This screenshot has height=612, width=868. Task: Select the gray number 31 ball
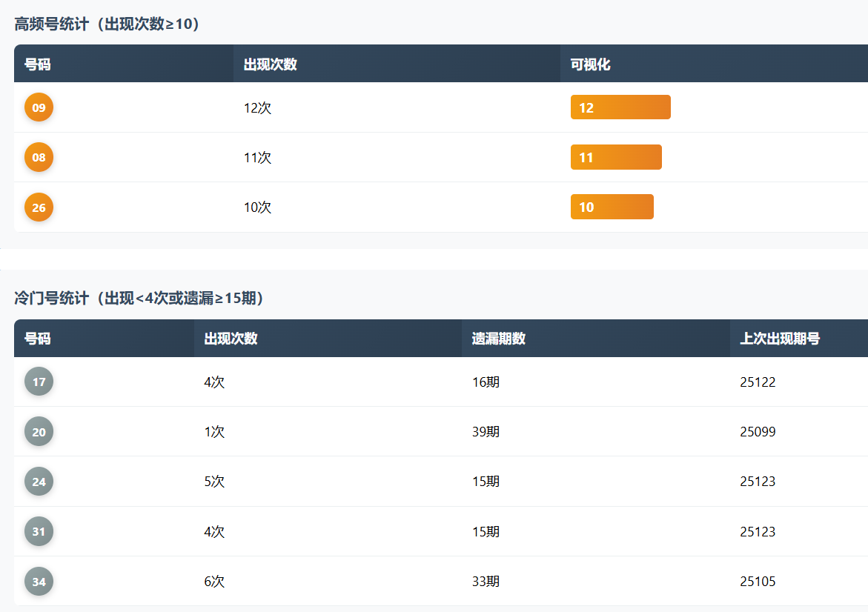pyautogui.click(x=39, y=531)
